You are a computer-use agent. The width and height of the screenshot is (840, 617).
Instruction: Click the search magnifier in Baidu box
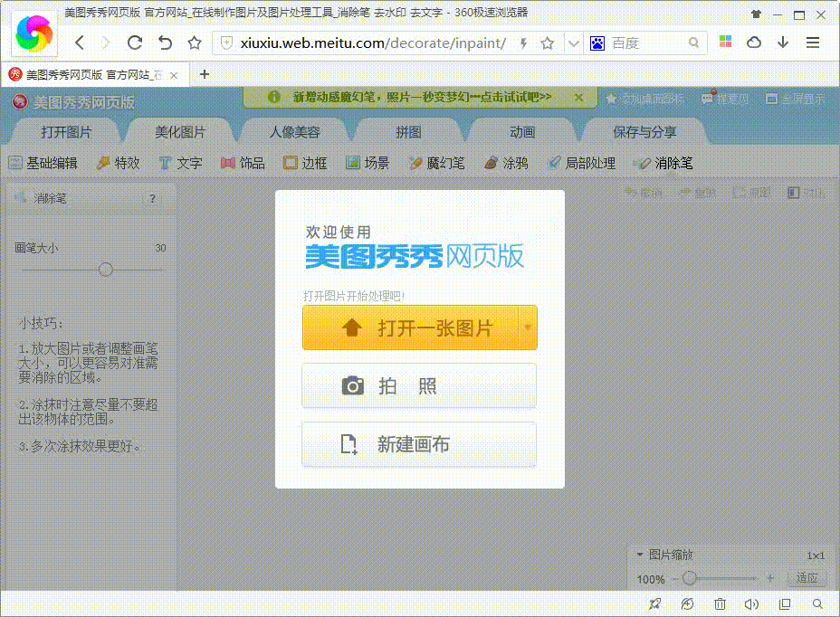693,43
